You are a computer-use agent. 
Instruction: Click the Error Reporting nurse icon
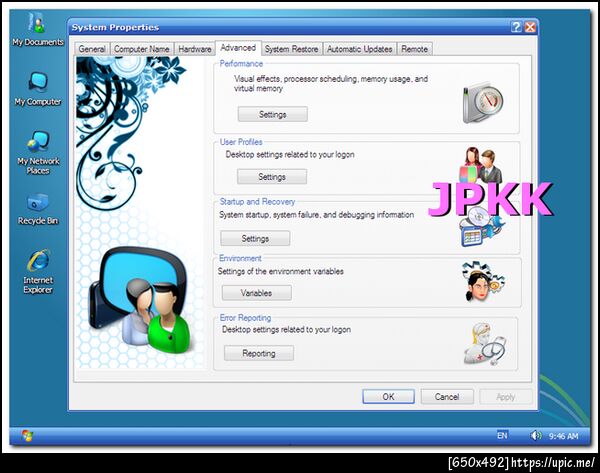pyautogui.click(x=486, y=344)
